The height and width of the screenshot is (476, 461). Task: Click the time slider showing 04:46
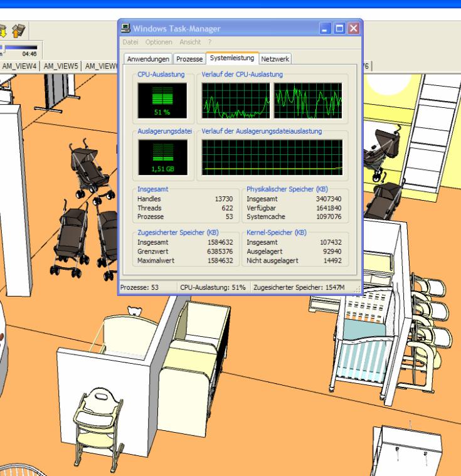coord(19,48)
